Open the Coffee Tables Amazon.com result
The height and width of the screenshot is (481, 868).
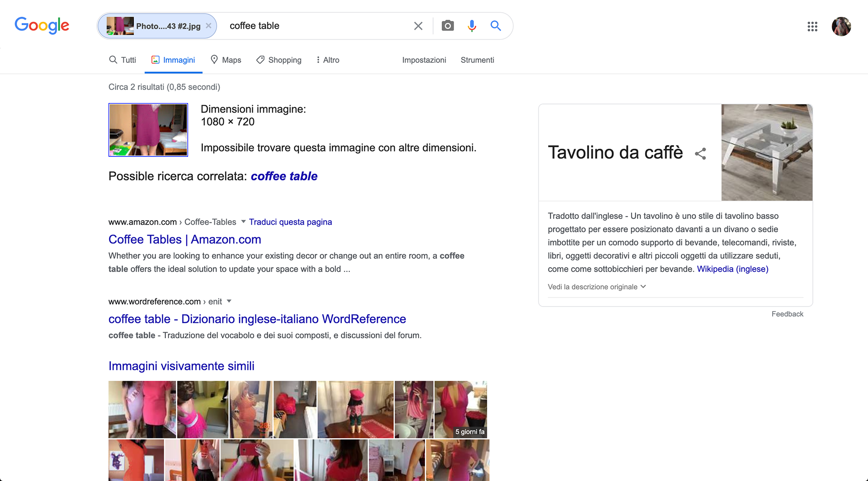coord(184,239)
